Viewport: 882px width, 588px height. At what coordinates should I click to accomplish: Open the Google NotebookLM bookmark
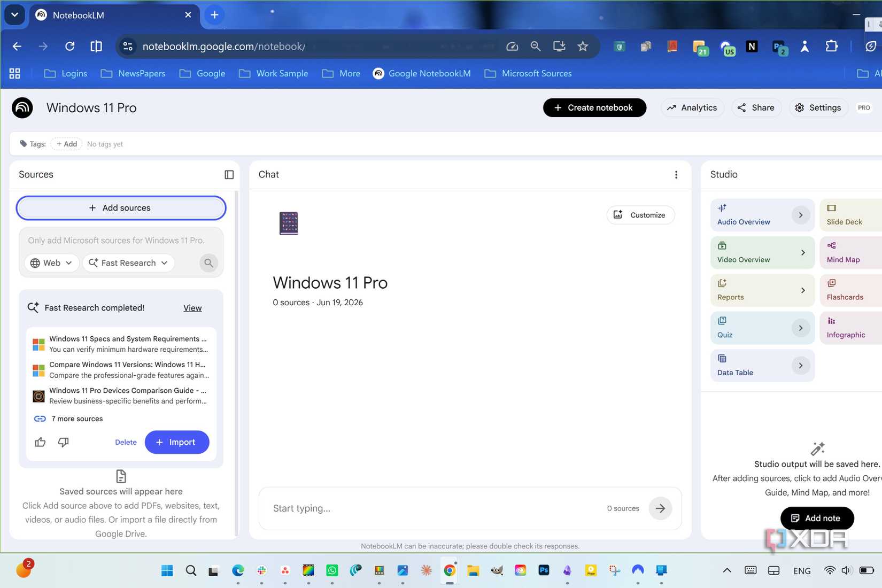tap(422, 74)
